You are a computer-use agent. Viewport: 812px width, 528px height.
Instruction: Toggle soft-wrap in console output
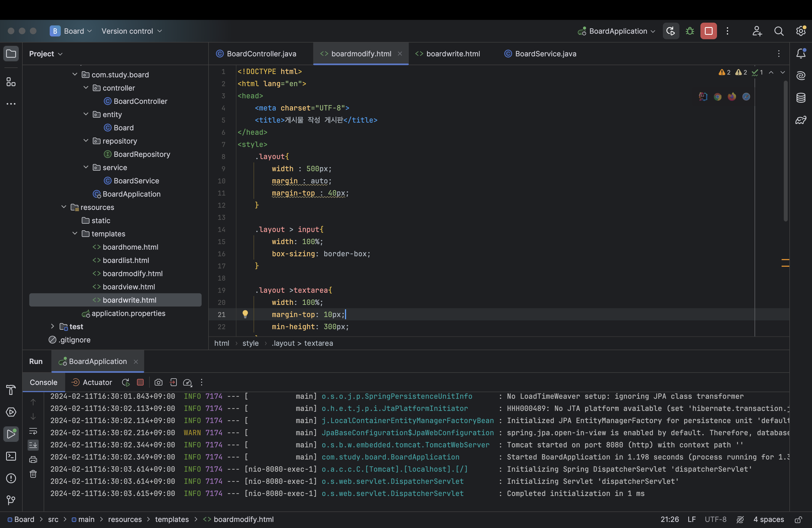[x=33, y=431]
